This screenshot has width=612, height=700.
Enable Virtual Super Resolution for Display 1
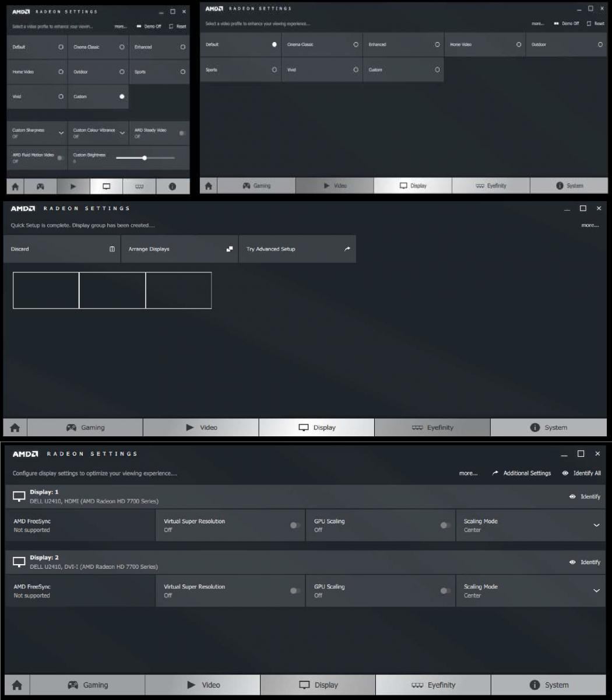click(295, 526)
